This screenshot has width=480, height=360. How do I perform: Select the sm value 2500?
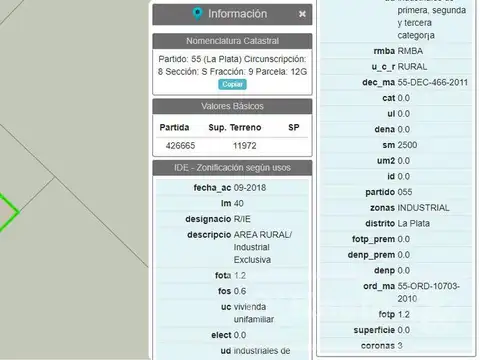[407, 145]
